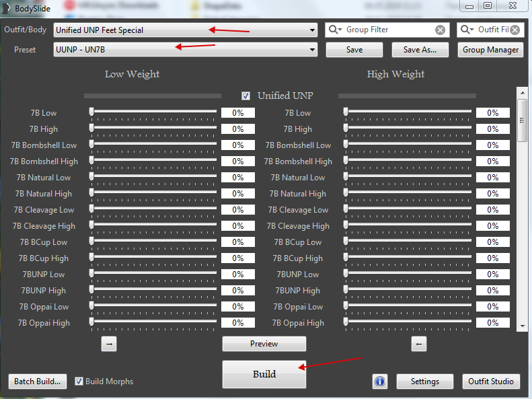This screenshot has height=399, width=532.
Task: Open the Batch Build dialog
Action: click(38, 382)
